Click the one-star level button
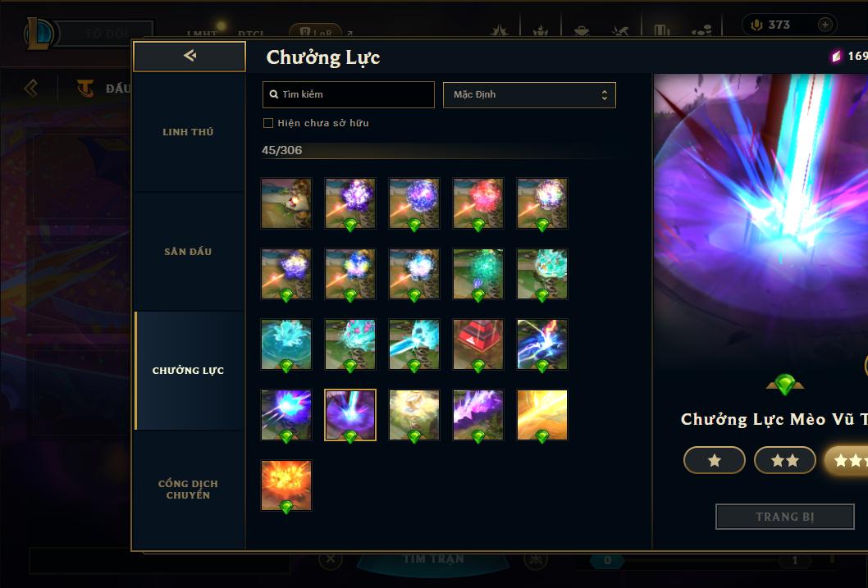Viewport: 868px width, 588px height. tap(714, 460)
